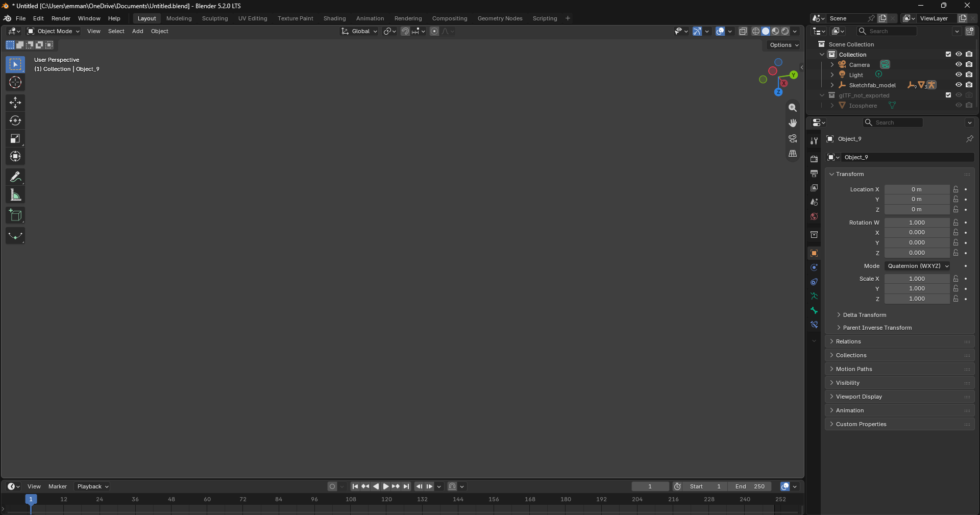980x515 pixels.
Task: Toggle glTF_not_exported collection checkbox
Action: (948, 95)
